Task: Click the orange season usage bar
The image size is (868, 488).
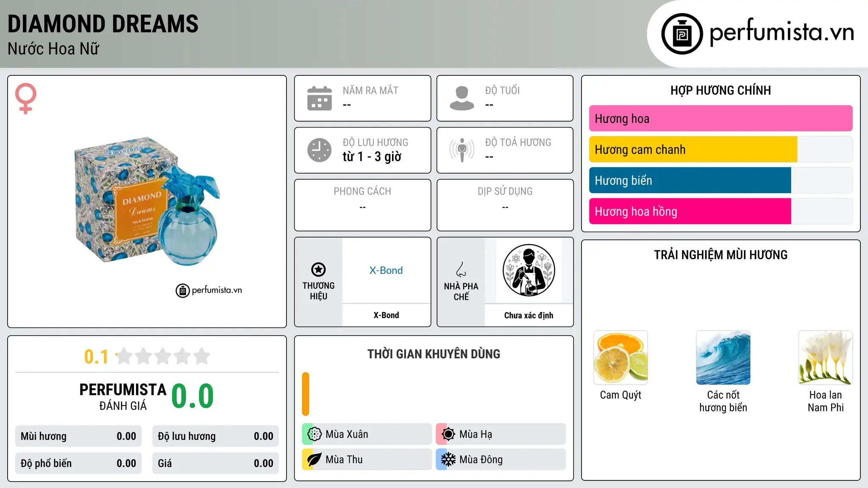Action: (306, 394)
